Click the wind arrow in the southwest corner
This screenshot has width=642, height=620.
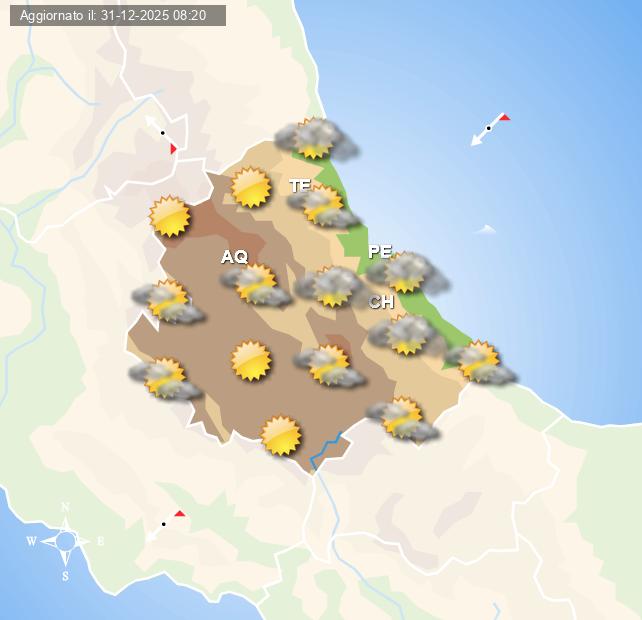coord(164,525)
